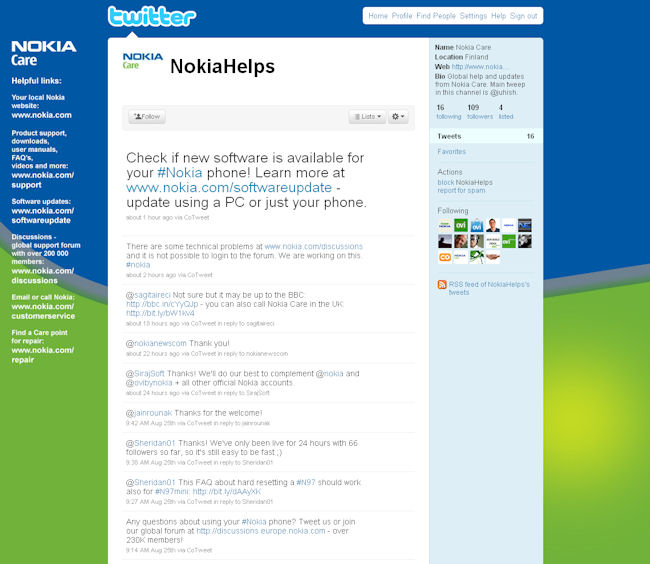
Task: Open the orange CoTweet 'co' avatar
Action: point(445,257)
